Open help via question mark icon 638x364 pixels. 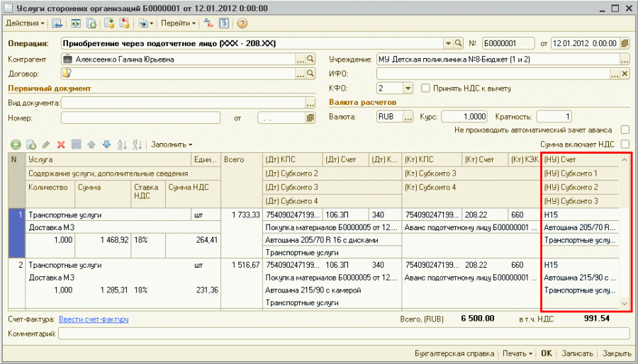tap(242, 23)
